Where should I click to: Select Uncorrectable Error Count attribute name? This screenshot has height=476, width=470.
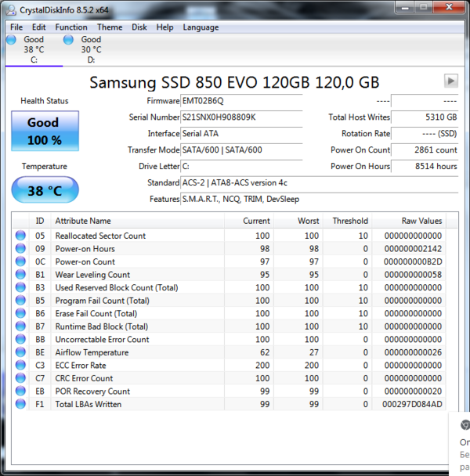(102, 339)
